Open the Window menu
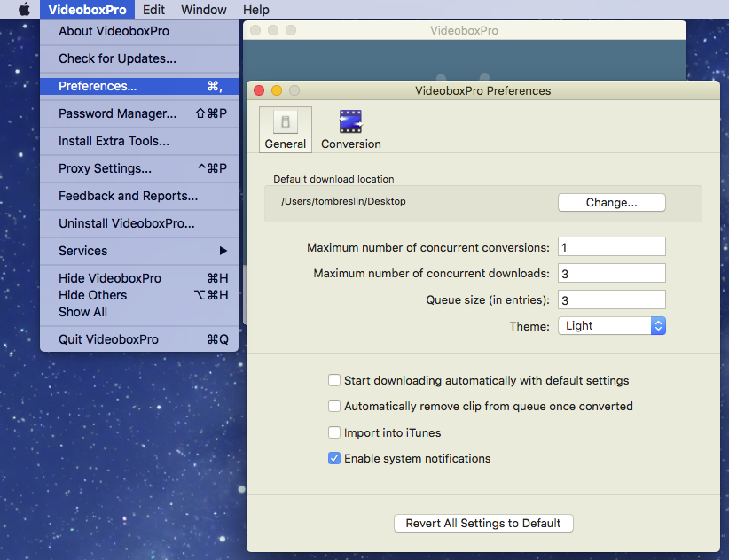 tap(204, 10)
